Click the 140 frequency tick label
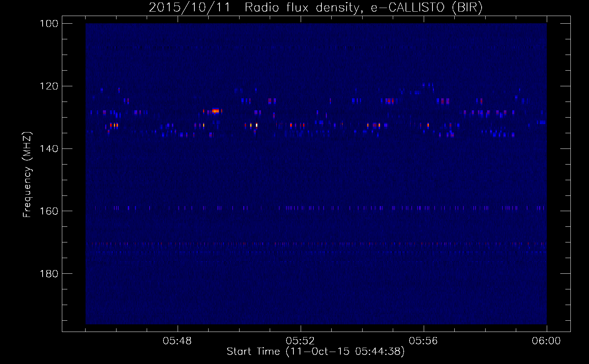 pyautogui.click(x=49, y=149)
